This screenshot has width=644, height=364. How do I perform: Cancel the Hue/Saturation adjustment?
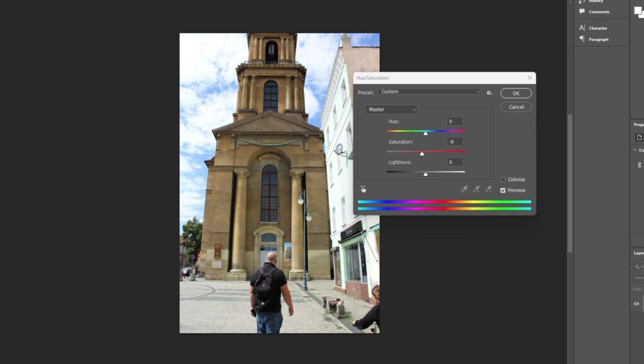pos(516,107)
